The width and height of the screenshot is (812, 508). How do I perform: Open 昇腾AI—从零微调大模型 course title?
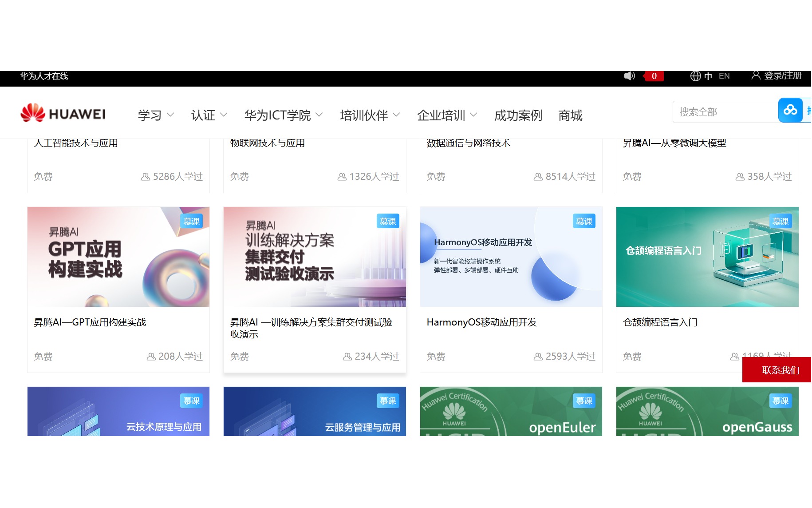(674, 143)
